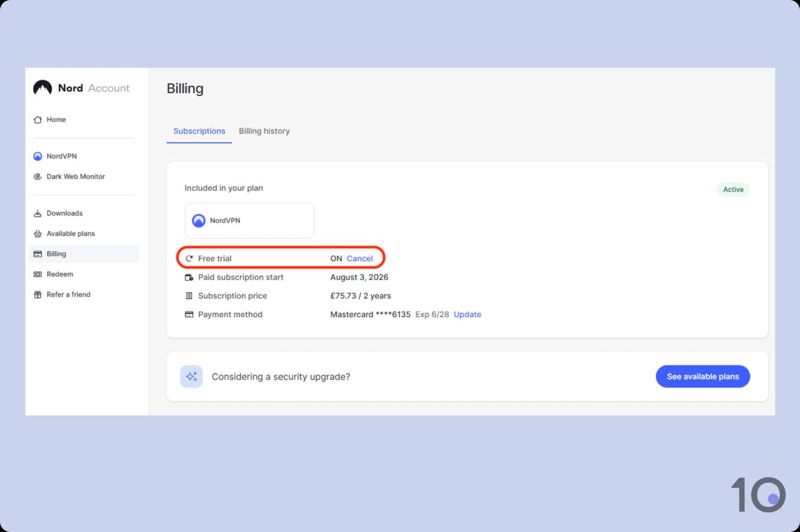Switch to the Billing history tab

click(264, 131)
